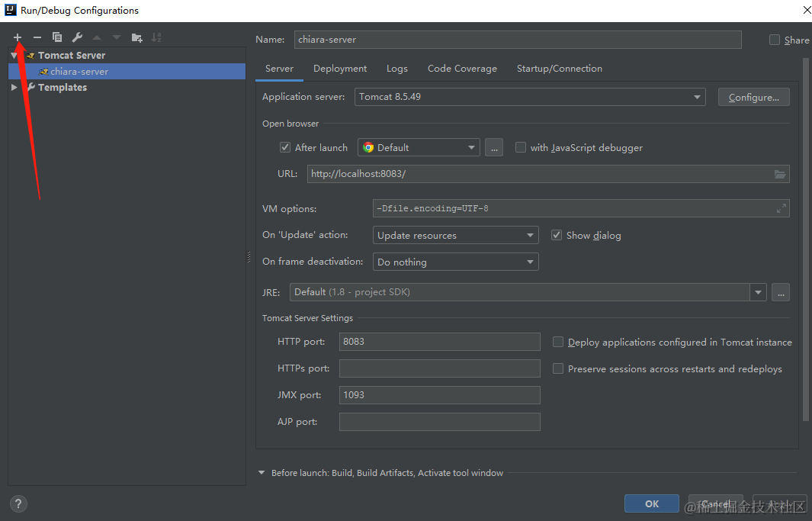Open the URL field folder icon

coord(780,174)
